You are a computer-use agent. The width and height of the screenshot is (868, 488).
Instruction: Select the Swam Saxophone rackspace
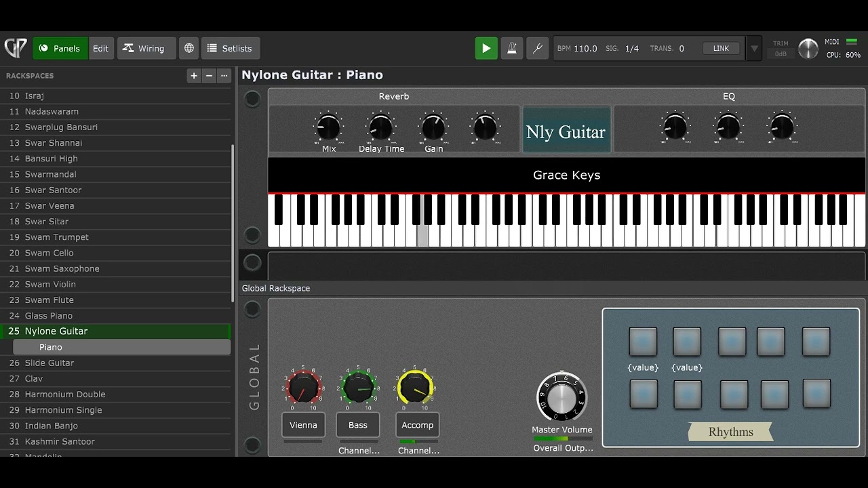tap(115, 268)
